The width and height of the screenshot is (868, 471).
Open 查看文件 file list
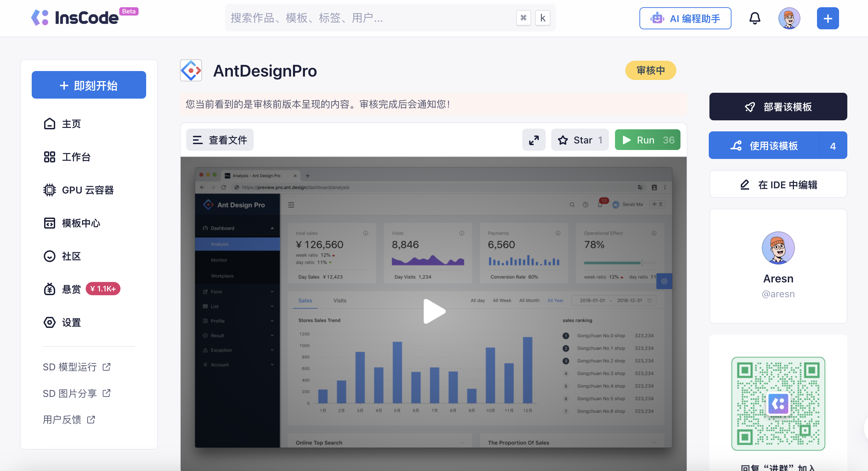(220, 140)
